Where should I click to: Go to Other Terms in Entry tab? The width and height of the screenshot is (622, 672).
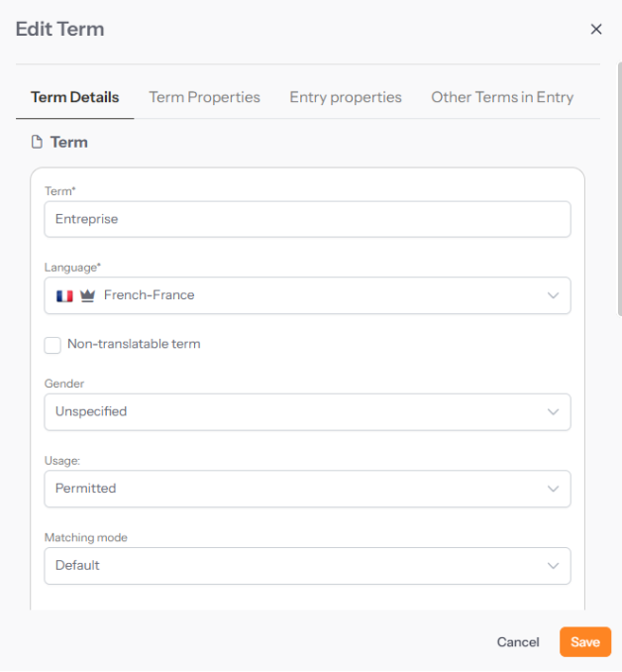(502, 97)
